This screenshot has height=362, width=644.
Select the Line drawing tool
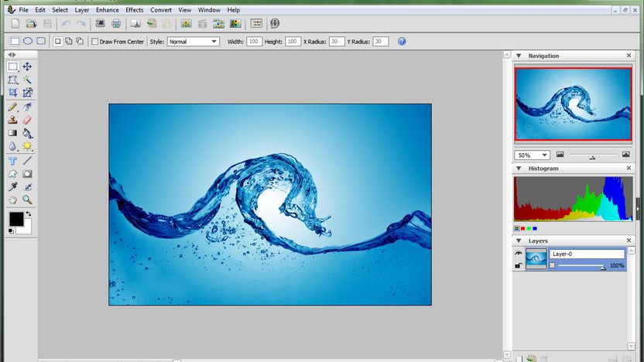pos(27,161)
